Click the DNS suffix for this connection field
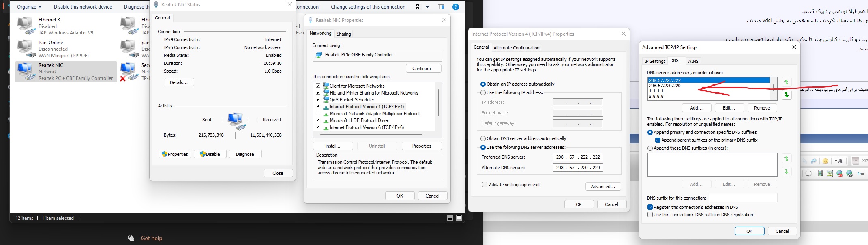This screenshot has width=868, height=245. pos(743,198)
